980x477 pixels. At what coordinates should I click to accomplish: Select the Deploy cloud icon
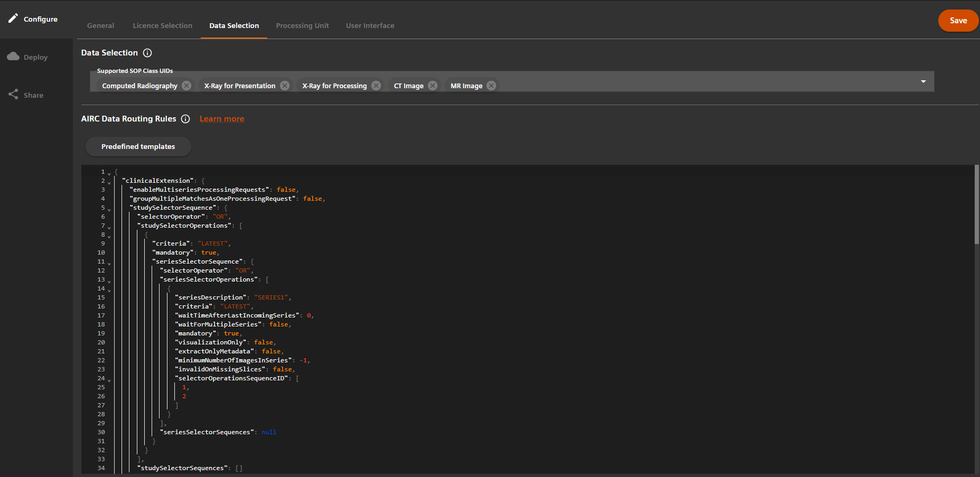click(x=13, y=57)
